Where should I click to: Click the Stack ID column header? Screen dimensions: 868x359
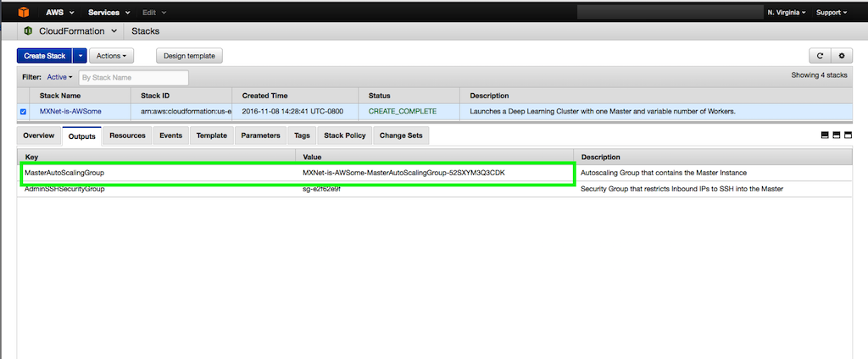pos(181,96)
